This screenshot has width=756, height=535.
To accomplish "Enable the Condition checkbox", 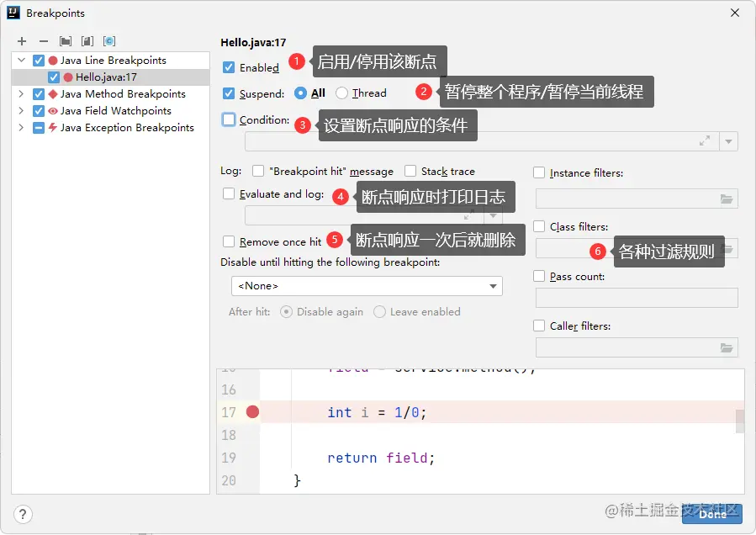I will (x=229, y=119).
